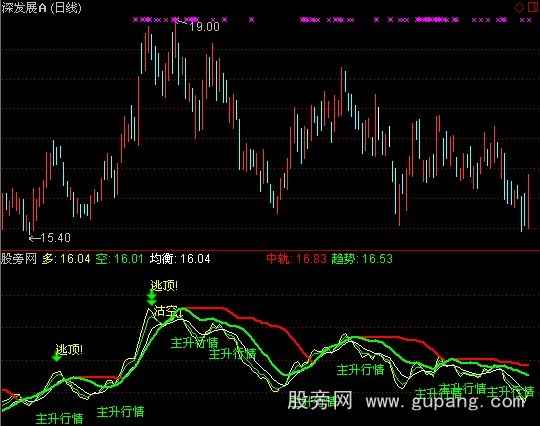The height and width of the screenshot is (426, 540).
Task: Click the 空: 16.01 indicator value
Action: (x=119, y=259)
